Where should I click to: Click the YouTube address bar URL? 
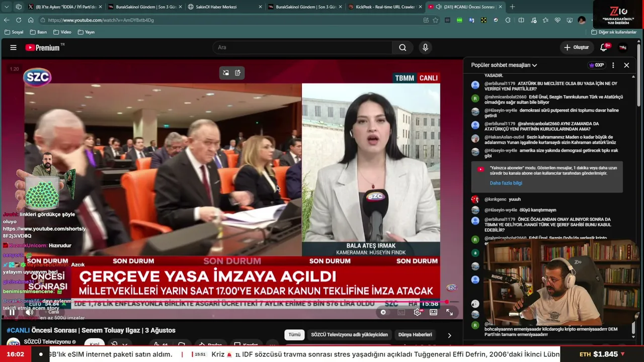101,20
